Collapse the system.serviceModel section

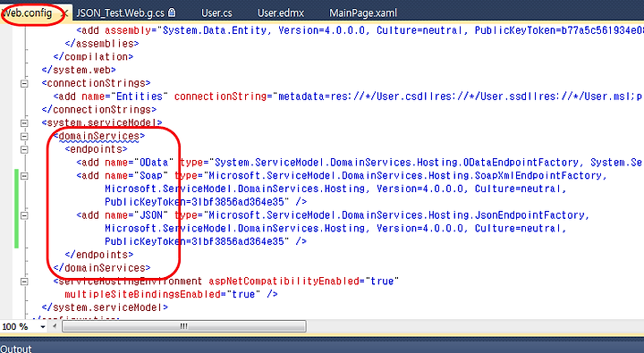pyautogui.click(x=24, y=122)
